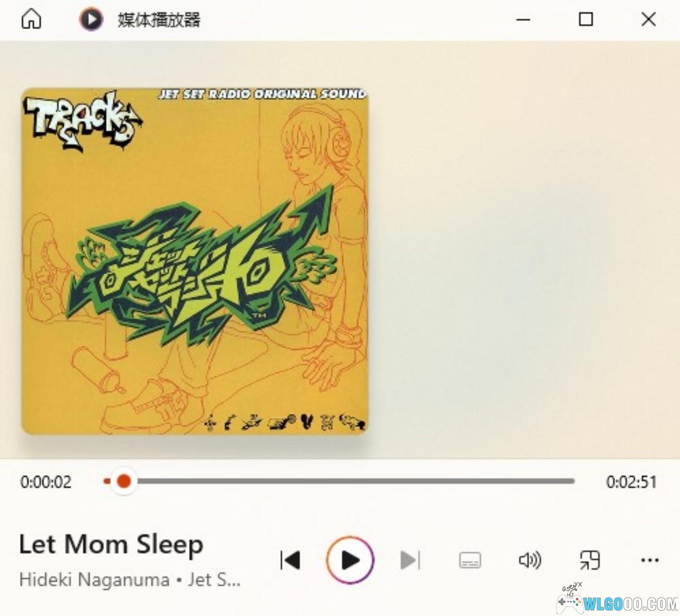Click the orange seek bar thumb
The height and width of the screenshot is (616, 680).
(x=124, y=481)
